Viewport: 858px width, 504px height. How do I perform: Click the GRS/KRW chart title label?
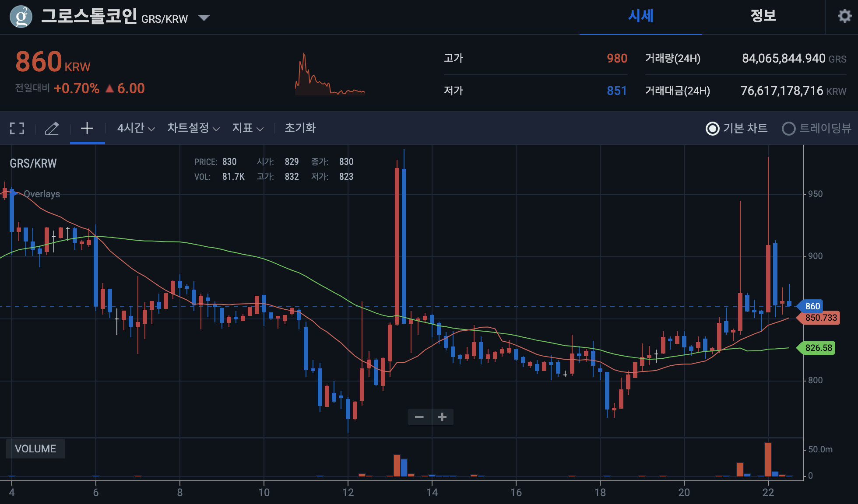(33, 164)
